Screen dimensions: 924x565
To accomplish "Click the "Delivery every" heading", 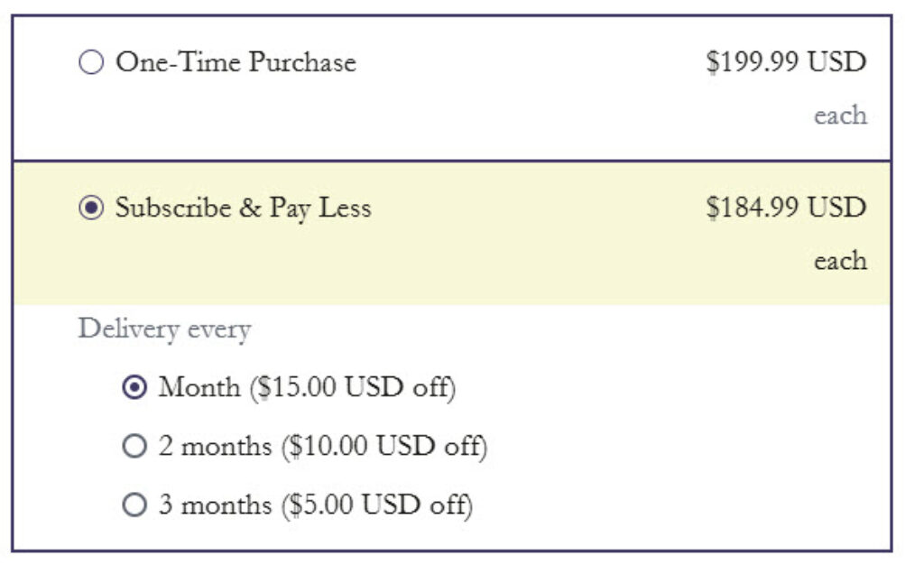I will [164, 329].
